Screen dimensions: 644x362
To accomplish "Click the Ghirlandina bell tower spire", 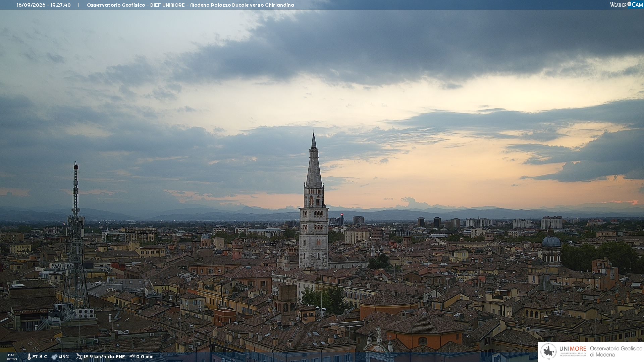I will pos(314,161).
